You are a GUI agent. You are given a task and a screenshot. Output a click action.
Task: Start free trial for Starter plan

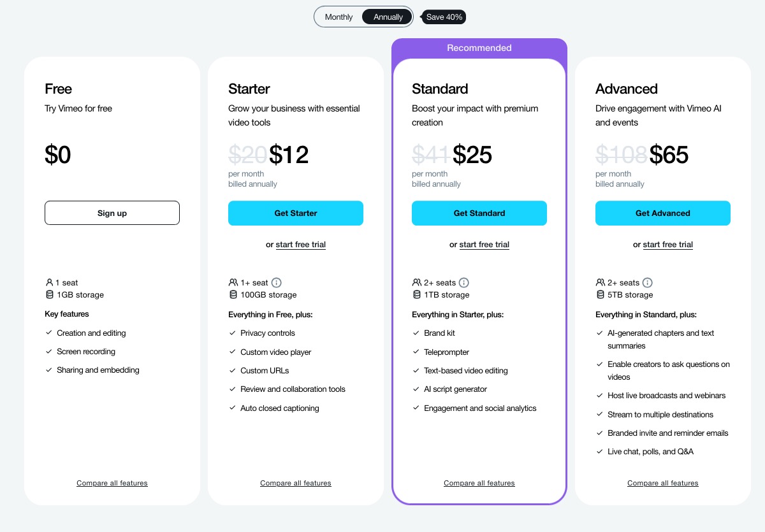click(x=300, y=245)
